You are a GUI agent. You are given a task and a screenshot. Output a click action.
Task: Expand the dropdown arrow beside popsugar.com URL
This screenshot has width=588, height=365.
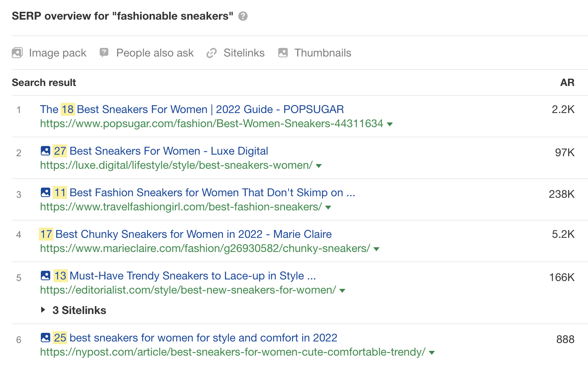pos(390,124)
